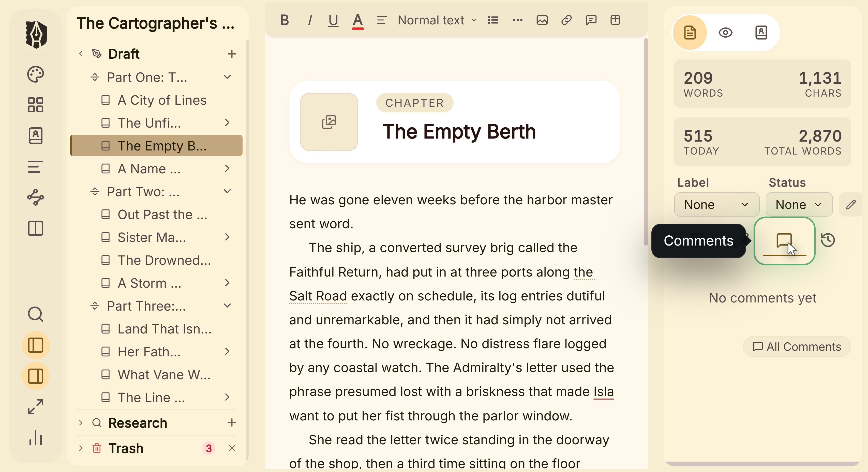Image resolution: width=868 pixels, height=472 pixels.
Task: Open the revision history tab icon
Action: click(828, 240)
